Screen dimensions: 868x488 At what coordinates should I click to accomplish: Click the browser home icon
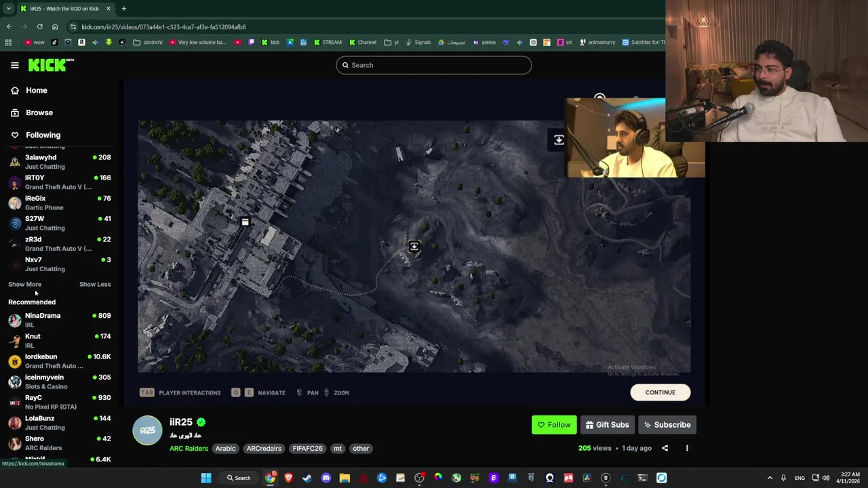(x=55, y=27)
